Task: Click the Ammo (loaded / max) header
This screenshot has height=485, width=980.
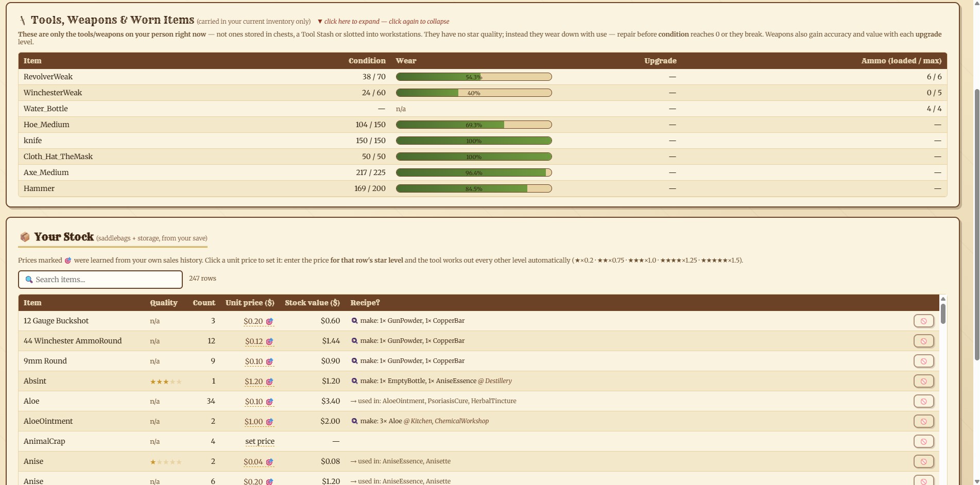Action: click(x=901, y=61)
